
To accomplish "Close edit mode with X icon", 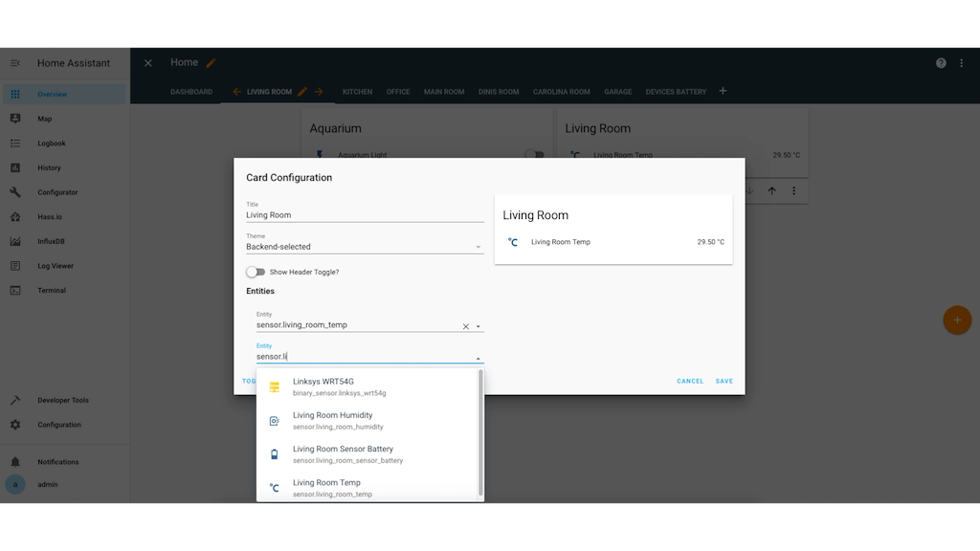I will click(148, 63).
